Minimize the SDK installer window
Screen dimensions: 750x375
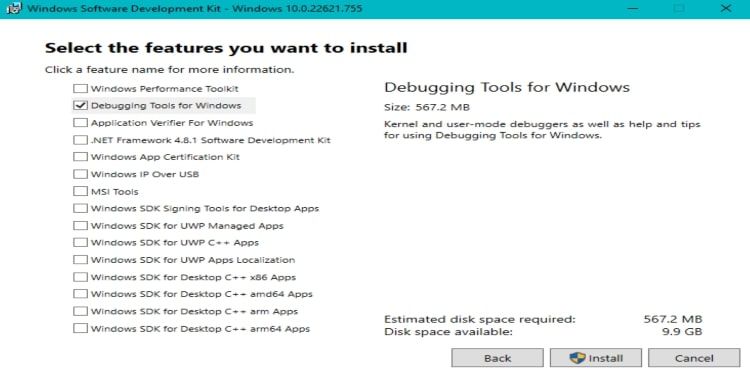pyautogui.click(x=632, y=9)
